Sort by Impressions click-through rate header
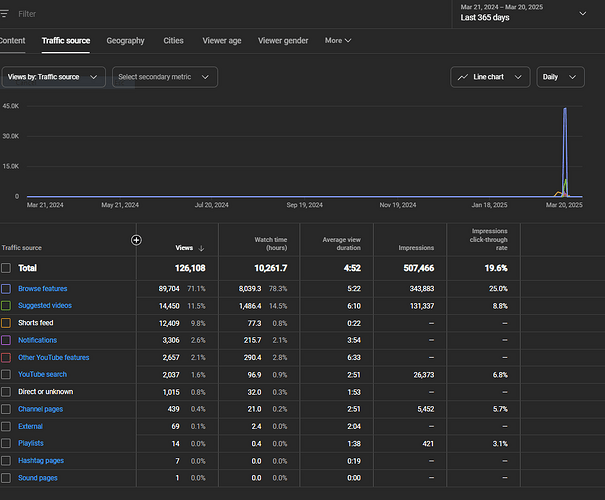This screenshot has width=605, height=500. click(488, 240)
